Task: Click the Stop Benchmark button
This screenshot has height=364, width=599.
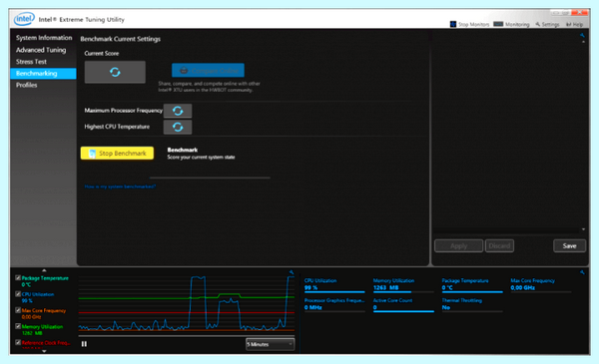Action: tap(117, 153)
